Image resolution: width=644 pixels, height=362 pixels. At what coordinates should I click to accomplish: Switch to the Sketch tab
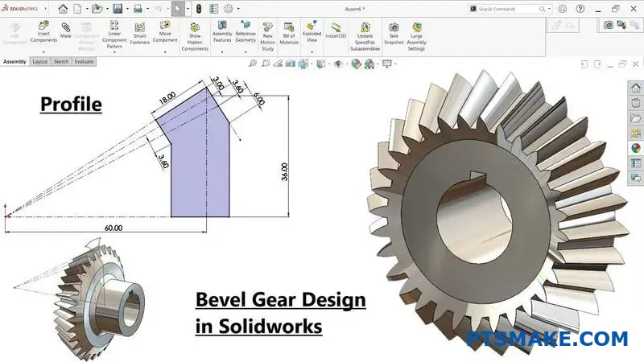61,61
